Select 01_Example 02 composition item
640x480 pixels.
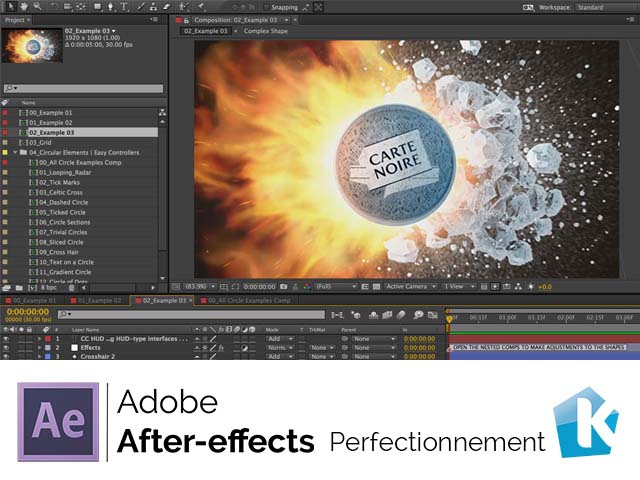pyautogui.click(x=51, y=122)
